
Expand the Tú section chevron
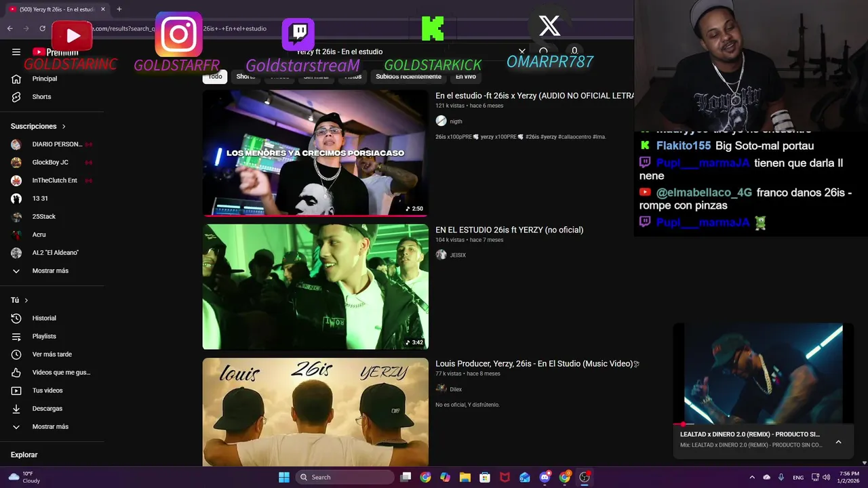26,300
